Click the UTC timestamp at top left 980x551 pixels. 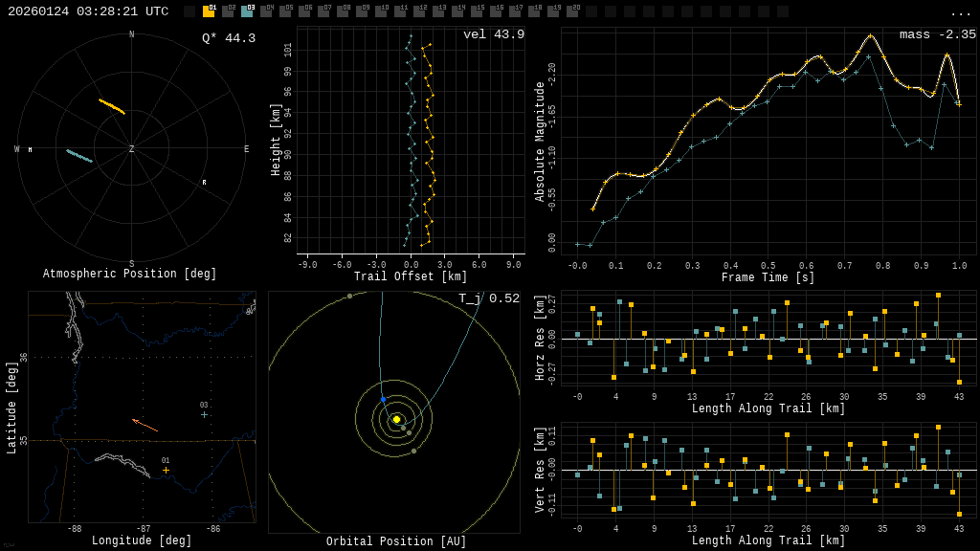click(x=88, y=11)
